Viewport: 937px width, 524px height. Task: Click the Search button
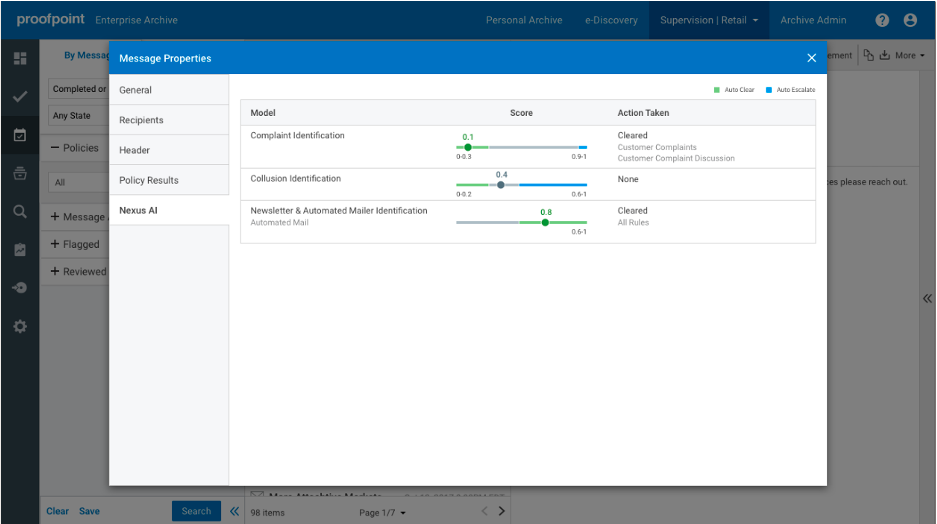click(197, 511)
